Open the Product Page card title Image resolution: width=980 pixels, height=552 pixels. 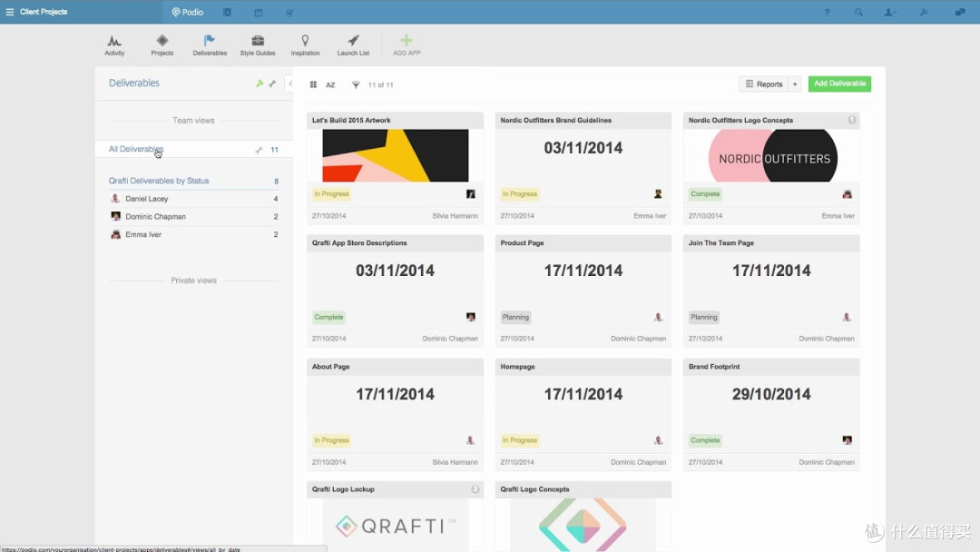(522, 242)
